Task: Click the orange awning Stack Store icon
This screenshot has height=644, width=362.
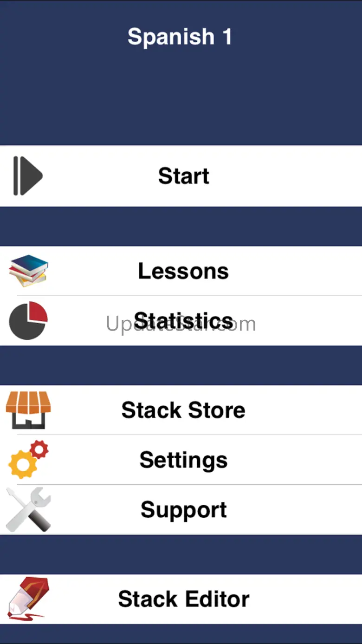Action: pos(28,410)
